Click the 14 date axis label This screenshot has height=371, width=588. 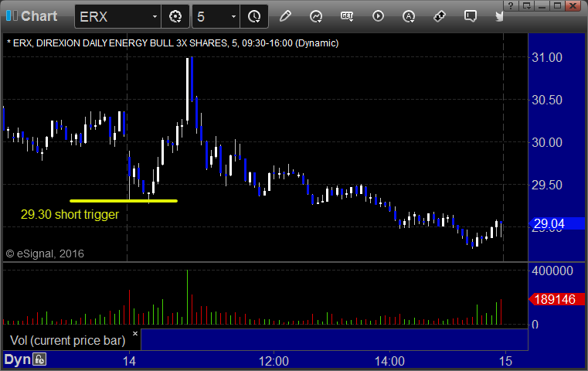(x=129, y=361)
